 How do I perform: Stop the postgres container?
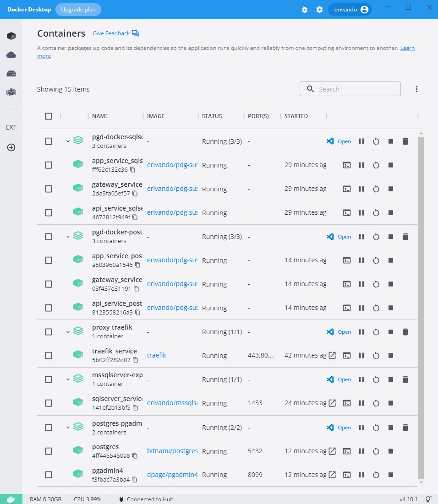tap(391, 451)
